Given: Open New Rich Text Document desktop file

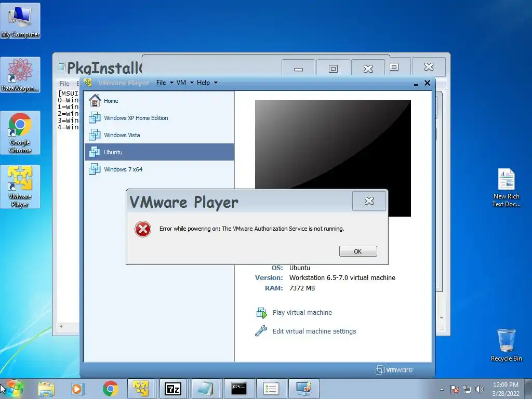Looking at the screenshot, I should (x=506, y=188).
